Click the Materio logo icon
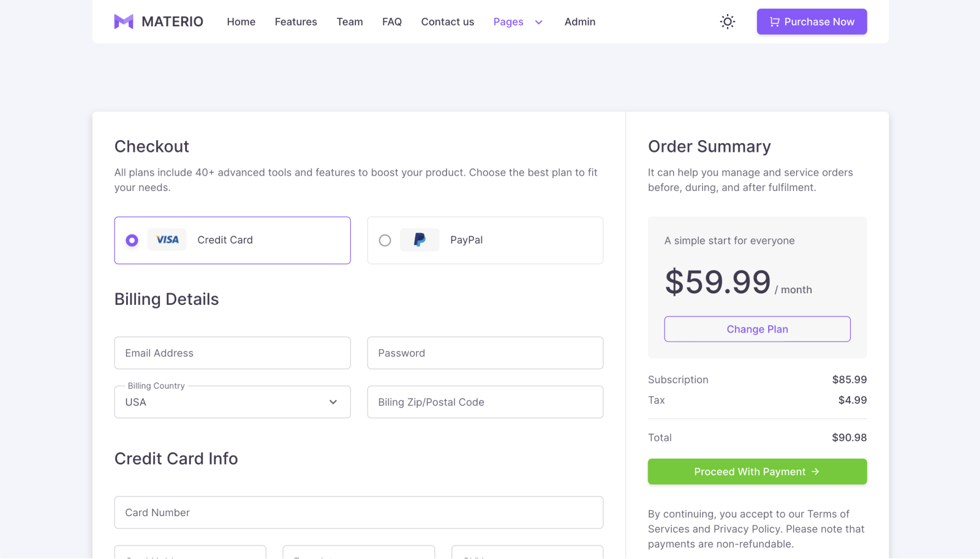This screenshot has height=559, width=980. (124, 22)
